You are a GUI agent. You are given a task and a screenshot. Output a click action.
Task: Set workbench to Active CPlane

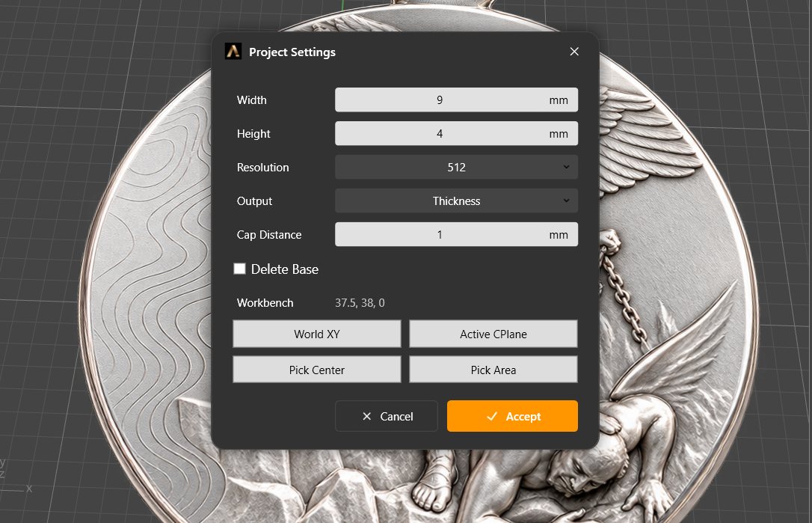point(493,334)
